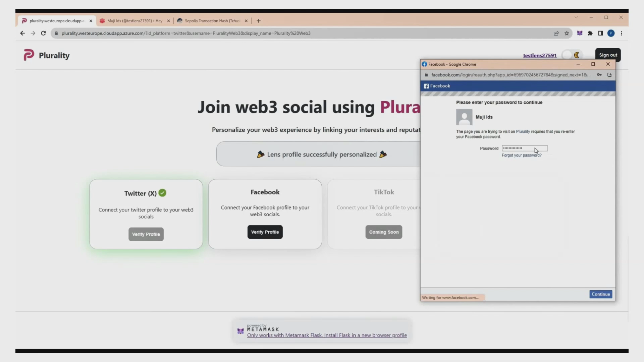Click Coming Soon on the TikTok card
The image size is (644, 362).
(384, 232)
